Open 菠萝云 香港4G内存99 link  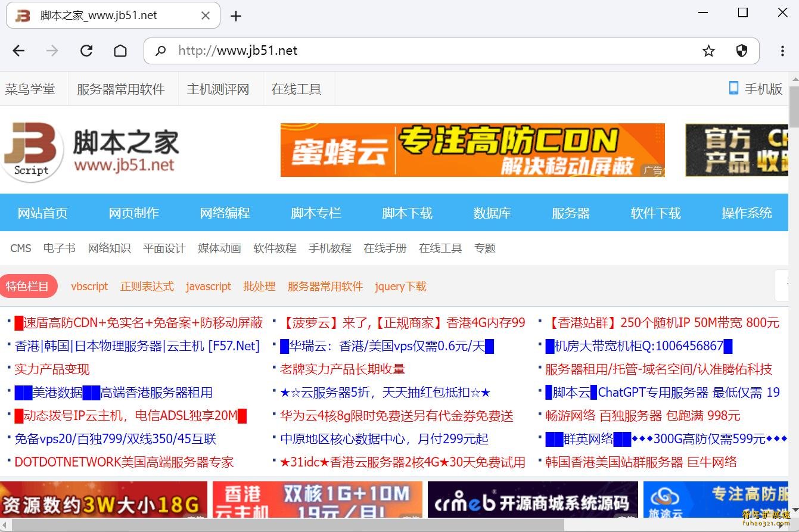pyautogui.click(x=403, y=323)
